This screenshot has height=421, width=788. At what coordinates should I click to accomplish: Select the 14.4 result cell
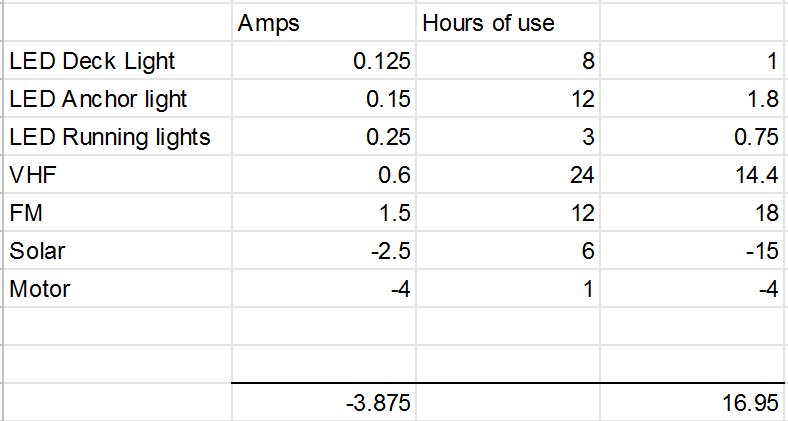point(693,174)
